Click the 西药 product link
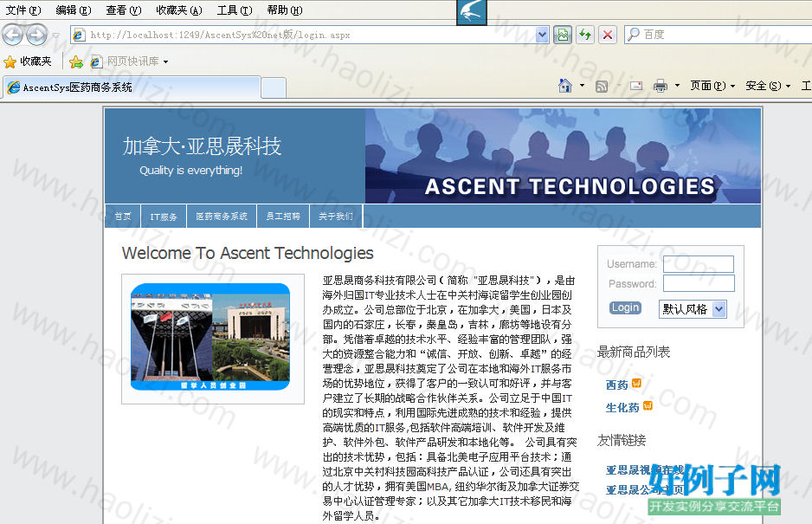 pos(616,385)
